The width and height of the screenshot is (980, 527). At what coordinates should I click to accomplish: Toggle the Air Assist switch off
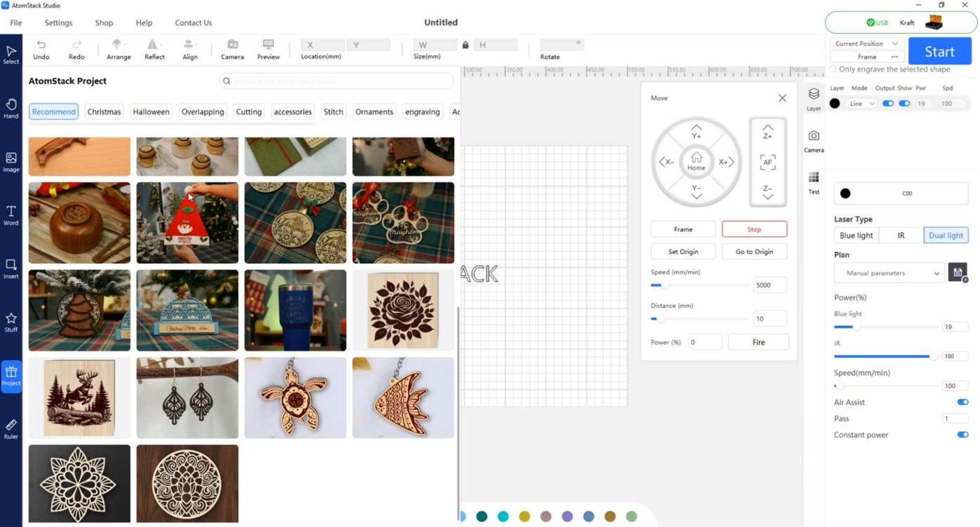click(963, 402)
